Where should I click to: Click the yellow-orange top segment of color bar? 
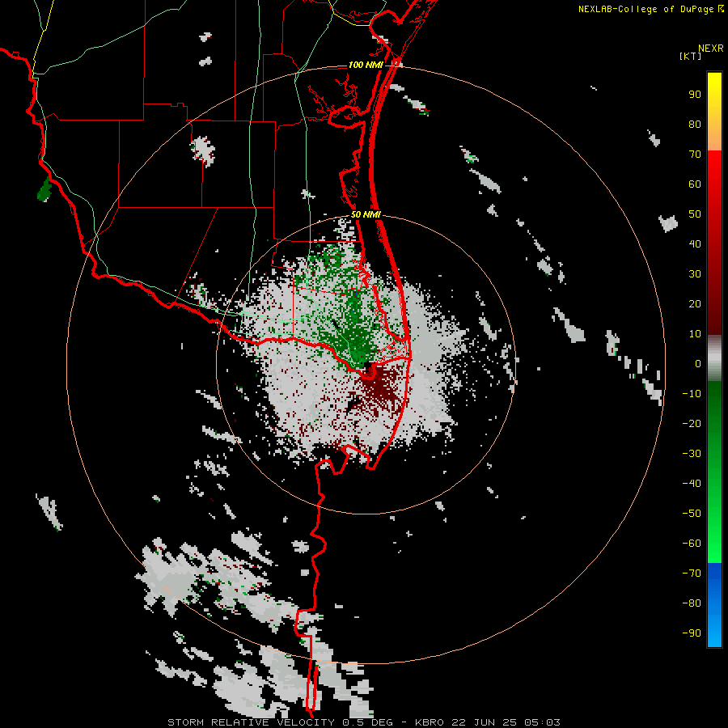(714, 112)
